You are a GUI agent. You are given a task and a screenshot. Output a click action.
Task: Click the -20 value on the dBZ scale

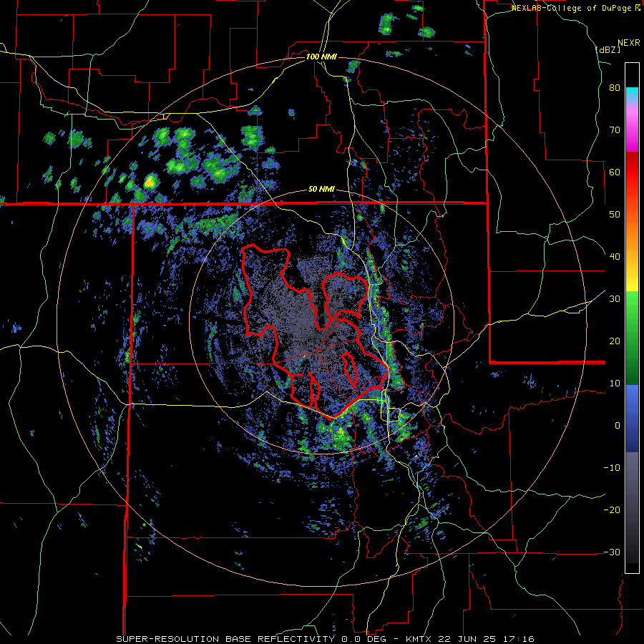click(x=612, y=510)
